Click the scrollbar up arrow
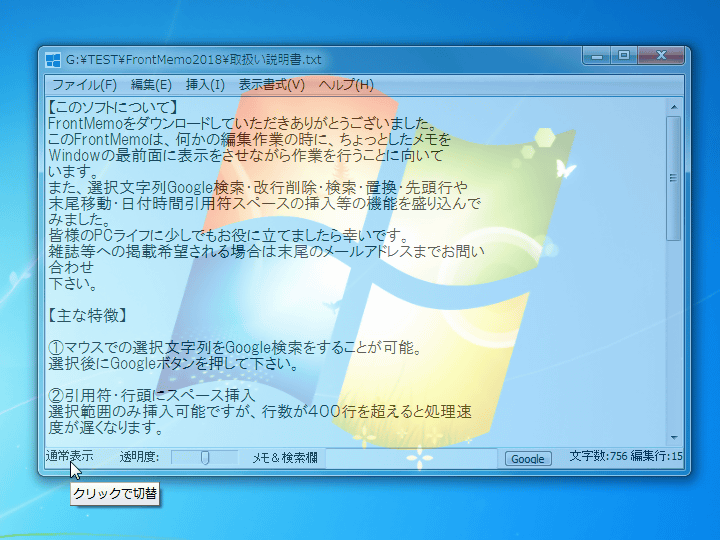 click(674, 107)
